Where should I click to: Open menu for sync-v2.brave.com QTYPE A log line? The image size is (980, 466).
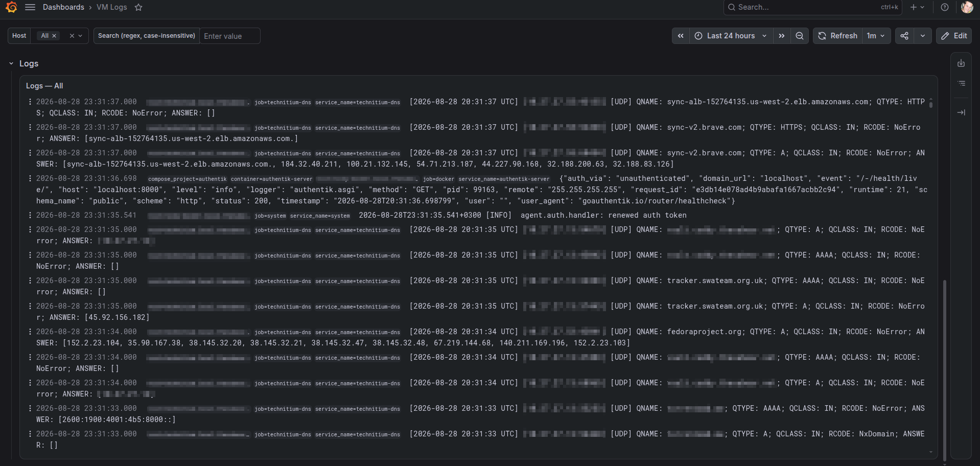(30, 153)
